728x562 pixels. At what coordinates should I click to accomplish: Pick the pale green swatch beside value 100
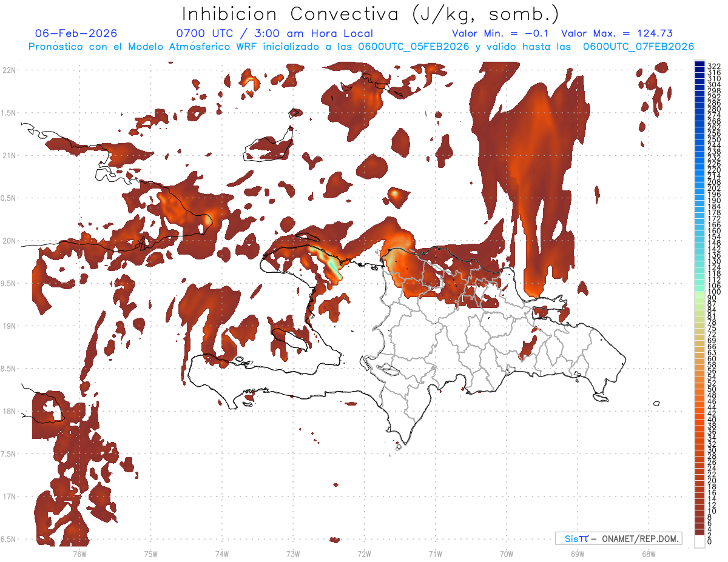point(699,295)
